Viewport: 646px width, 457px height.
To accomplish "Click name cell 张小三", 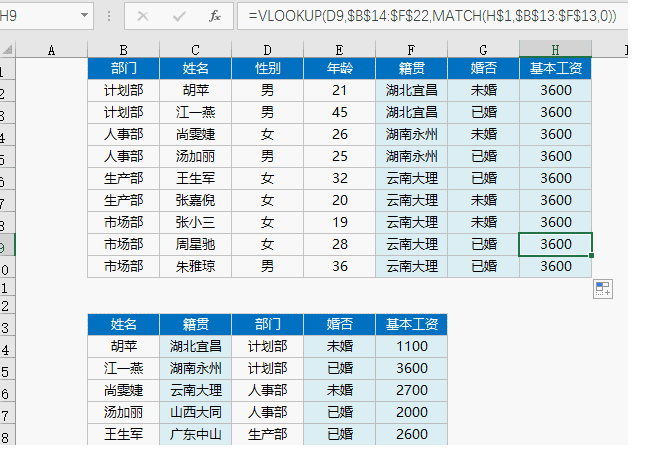I will click(x=195, y=223).
